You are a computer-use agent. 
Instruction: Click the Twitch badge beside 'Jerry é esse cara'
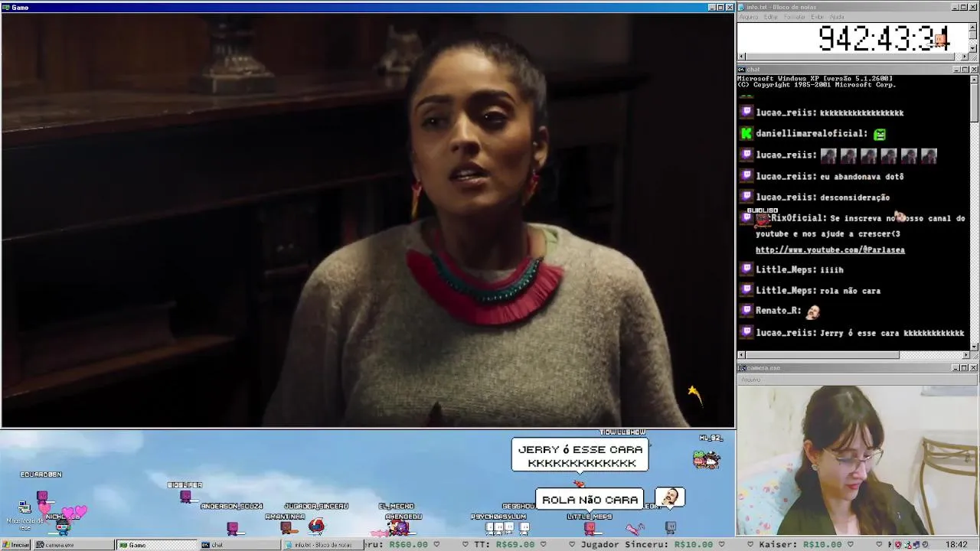(746, 332)
